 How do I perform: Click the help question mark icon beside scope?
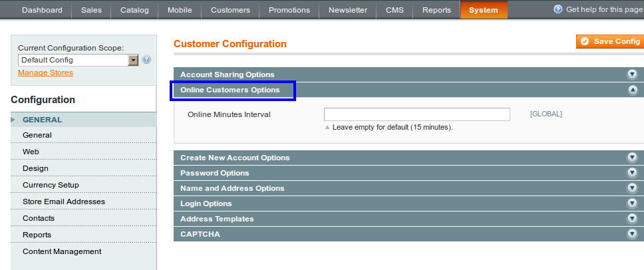coord(146,60)
